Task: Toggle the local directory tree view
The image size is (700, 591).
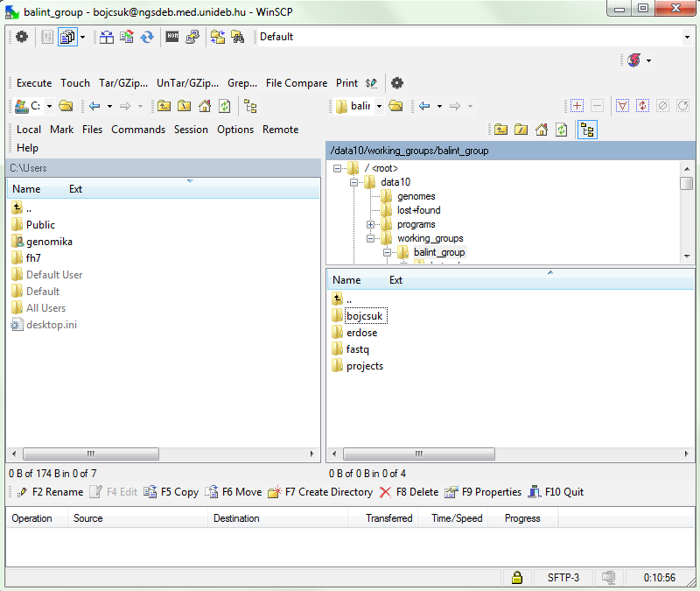Action: 250,106
